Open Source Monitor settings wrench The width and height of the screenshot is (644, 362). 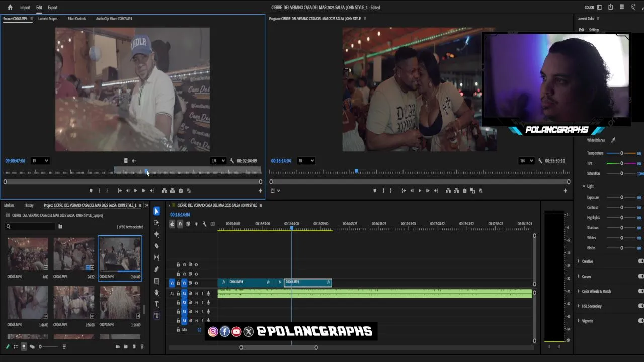232,161
